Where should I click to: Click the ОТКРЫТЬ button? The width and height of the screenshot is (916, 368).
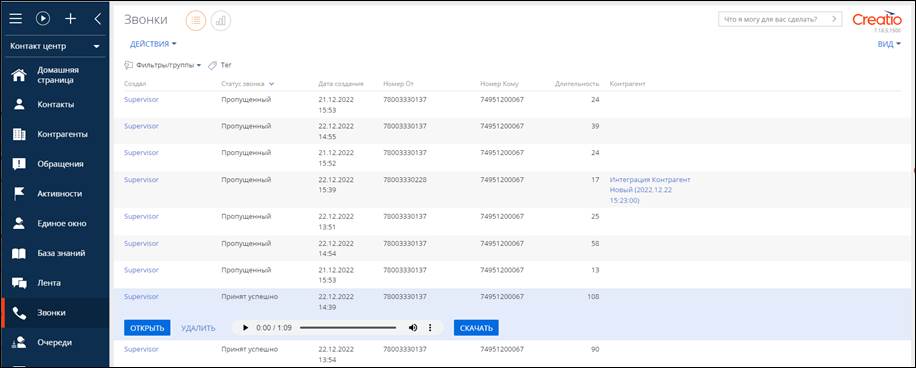[147, 328]
